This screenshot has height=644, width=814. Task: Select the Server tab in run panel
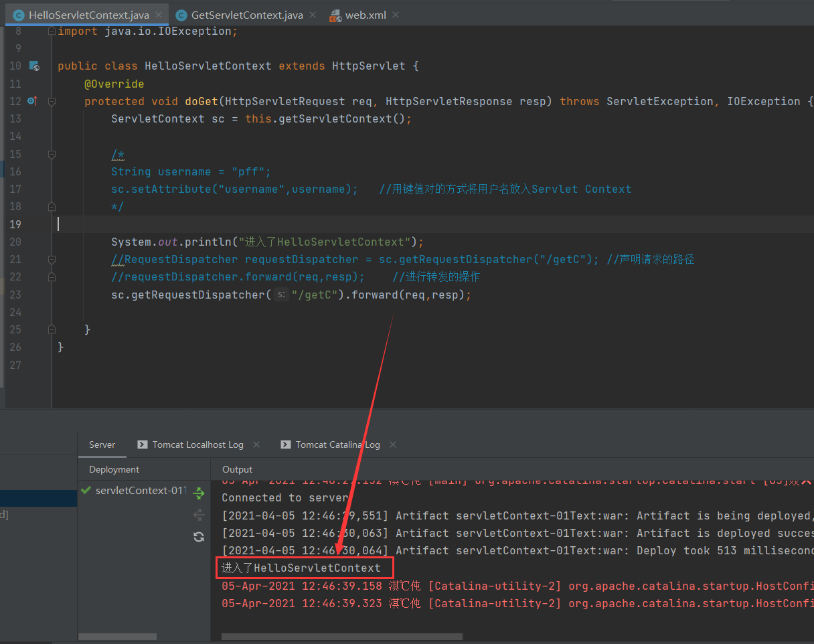pos(102,445)
